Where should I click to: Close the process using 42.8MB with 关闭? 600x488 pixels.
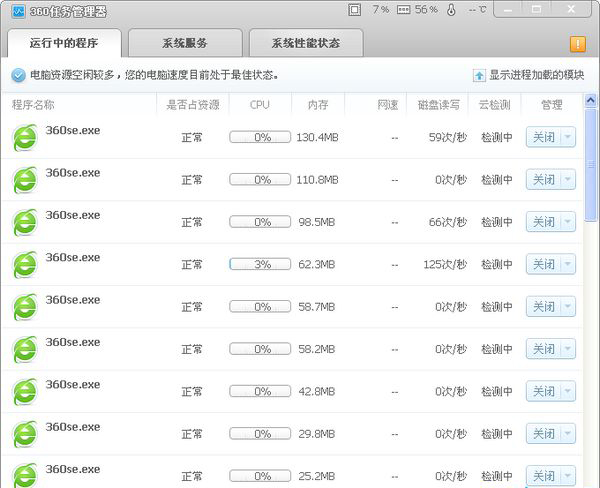(x=544, y=391)
